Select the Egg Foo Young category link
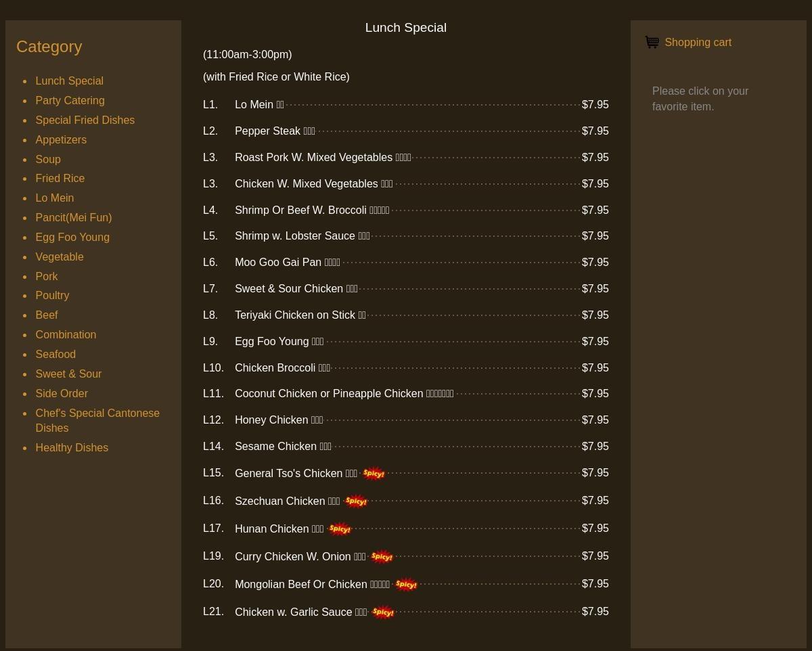This screenshot has width=812, height=651. 72,238
